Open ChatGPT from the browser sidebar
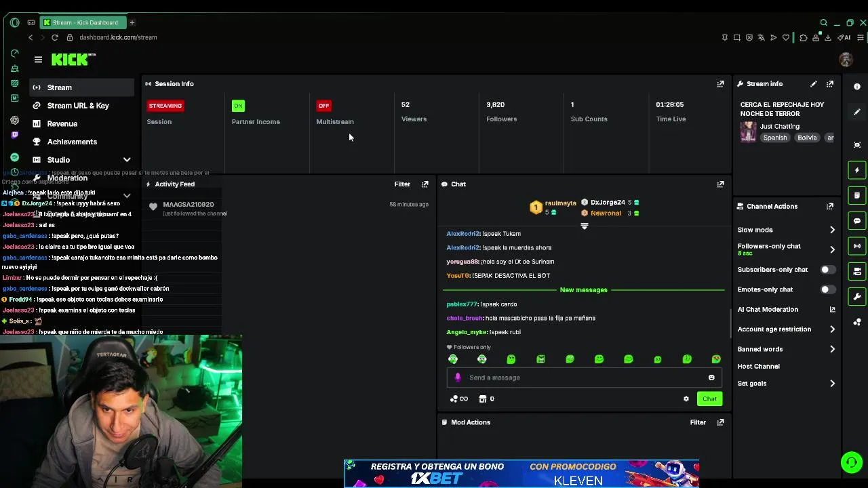Image resolution: width=868 pixels, height=488 pixels. [x=15, y=120]
